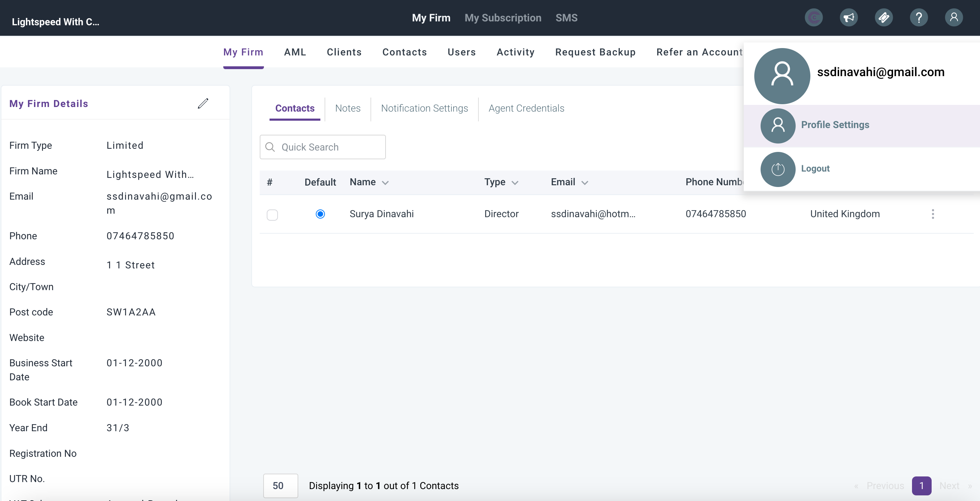Expand the Name column sort chevron
Screen dimensions: 980x501
tap(385, 183)
